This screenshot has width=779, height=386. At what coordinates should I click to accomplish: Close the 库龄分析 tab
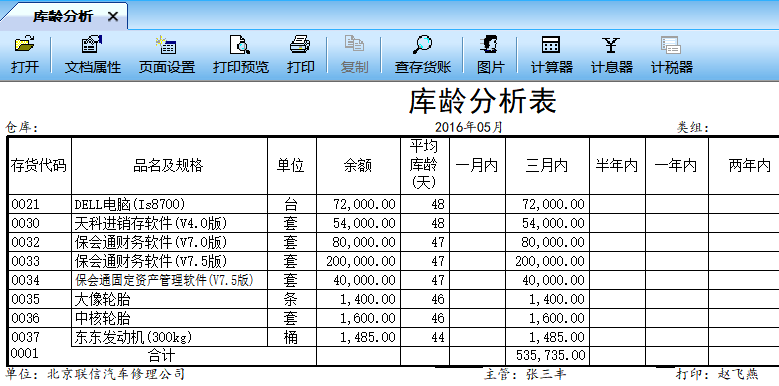coord(113,17)
